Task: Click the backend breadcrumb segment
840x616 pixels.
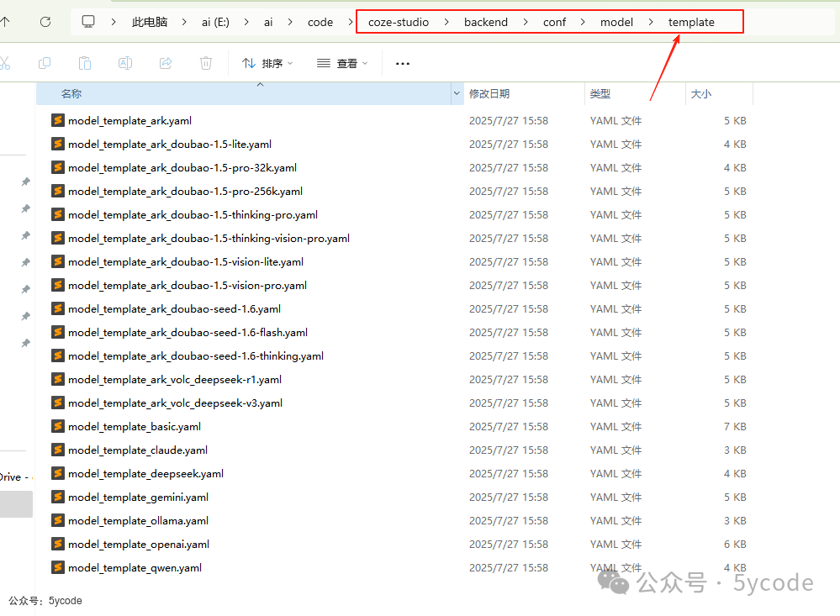Action: [486, 22]
